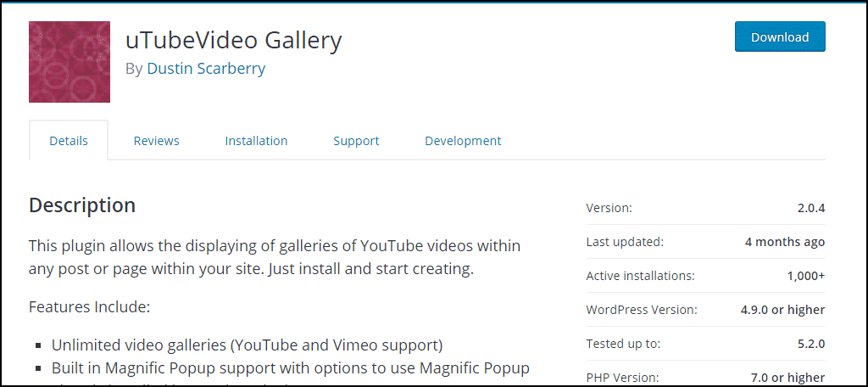Screen dimensions: 868x387
Task: Click '4.9.0 or higher' WordPress version
Action: click(782, 310)
